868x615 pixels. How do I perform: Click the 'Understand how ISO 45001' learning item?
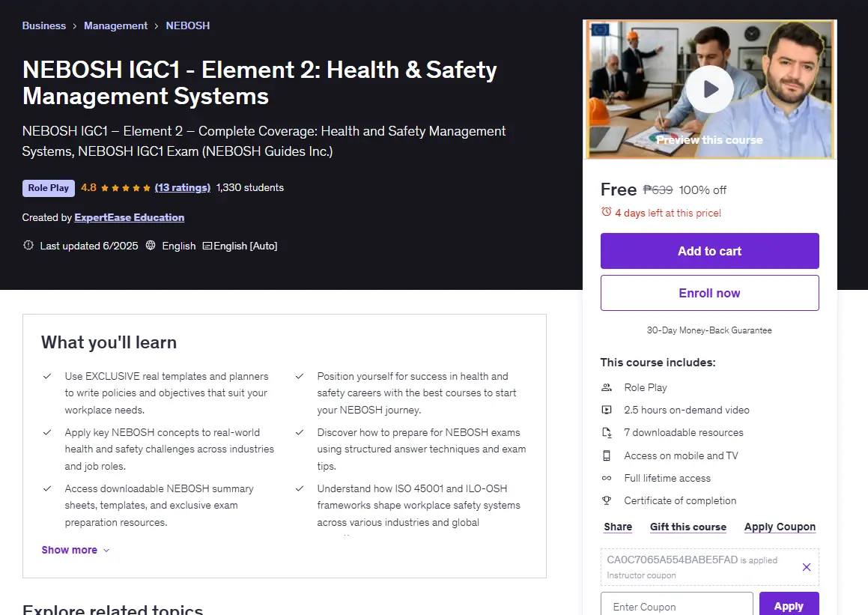419,506
